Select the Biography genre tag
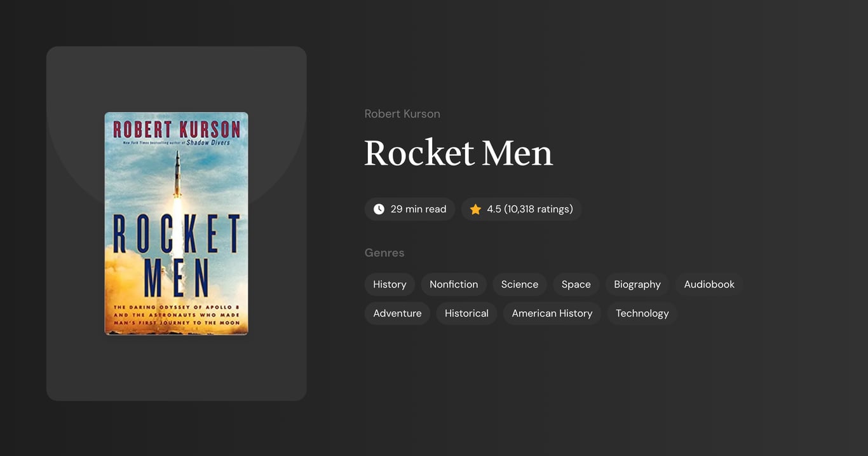The height and width of the screenshot is (456, 868). click(x=637, y=284)
